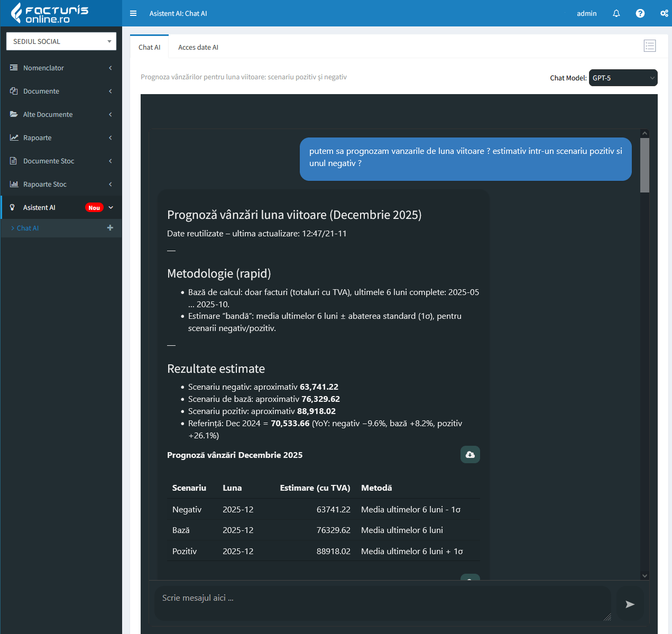Switch to the Acces date AI tab
The image size is (672, 634).
coord(198,48)
